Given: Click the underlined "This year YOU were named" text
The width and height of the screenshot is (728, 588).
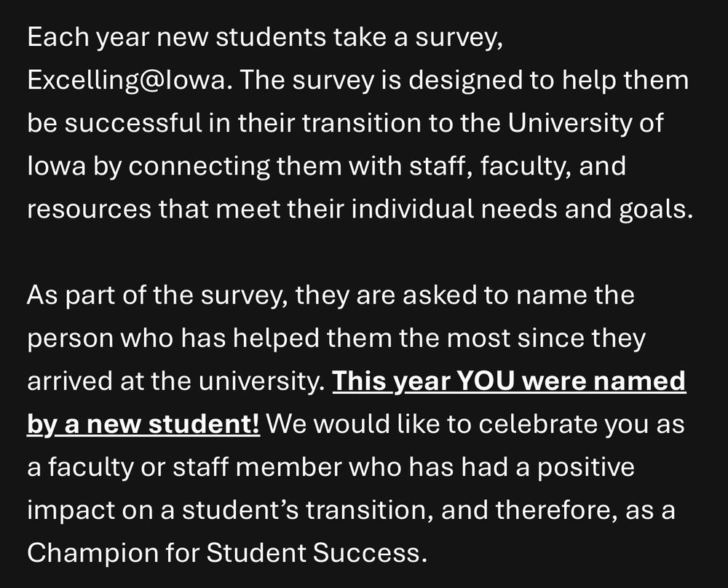Looking at the screenshot, I should click(509, 381).
